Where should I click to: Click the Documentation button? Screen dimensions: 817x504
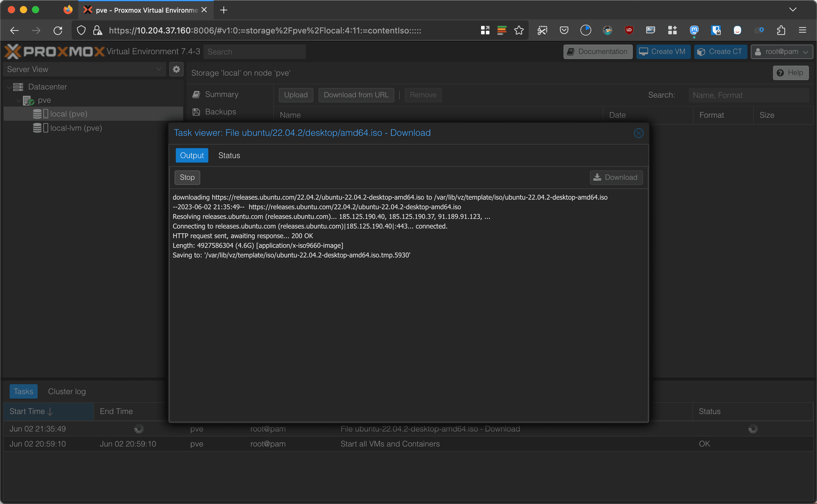point(598,52)
